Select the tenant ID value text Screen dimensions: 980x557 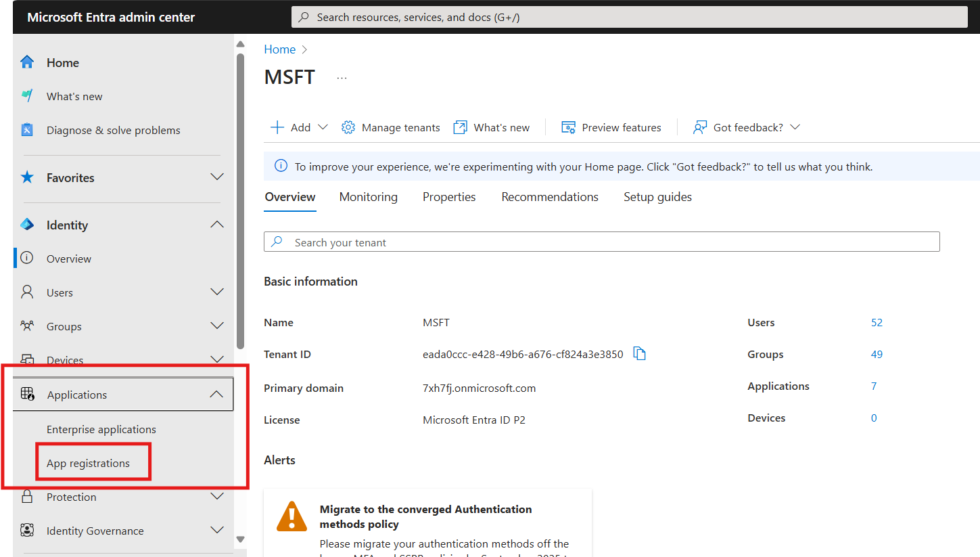coord(523,354)
